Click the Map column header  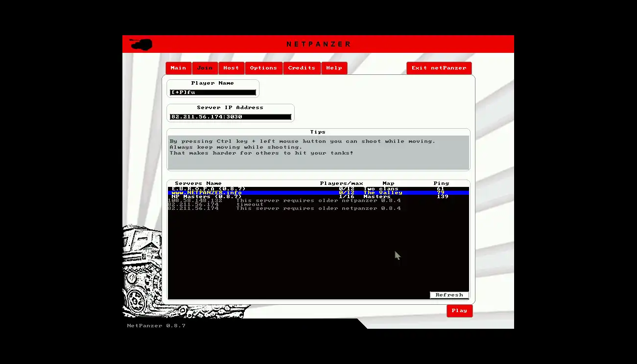388,183
